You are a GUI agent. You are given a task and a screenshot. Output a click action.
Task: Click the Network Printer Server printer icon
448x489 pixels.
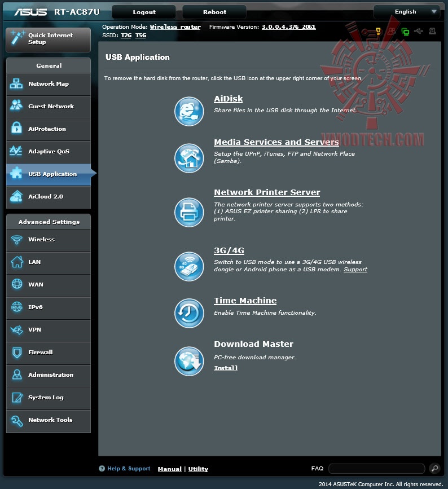tap(189, 213)
